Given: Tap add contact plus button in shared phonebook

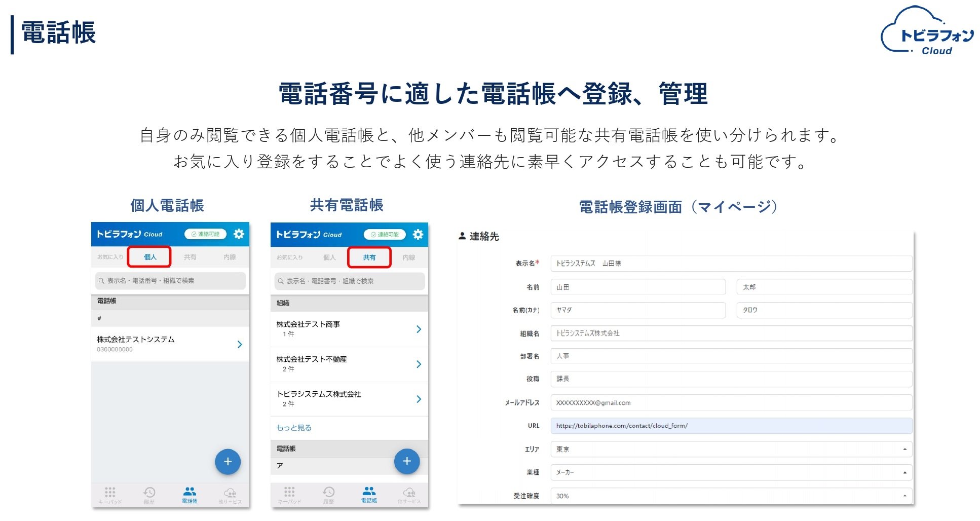Looking at the screenshot, I should point(407,461).
